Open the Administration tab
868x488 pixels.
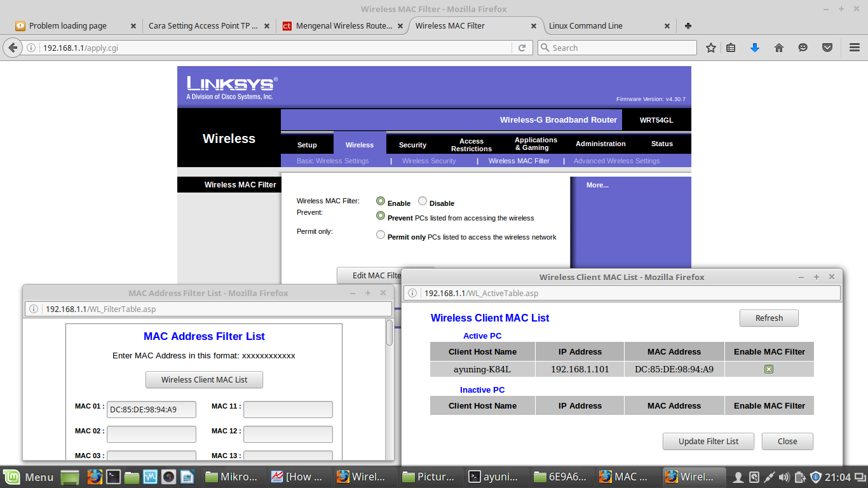[x=600, y=144]
